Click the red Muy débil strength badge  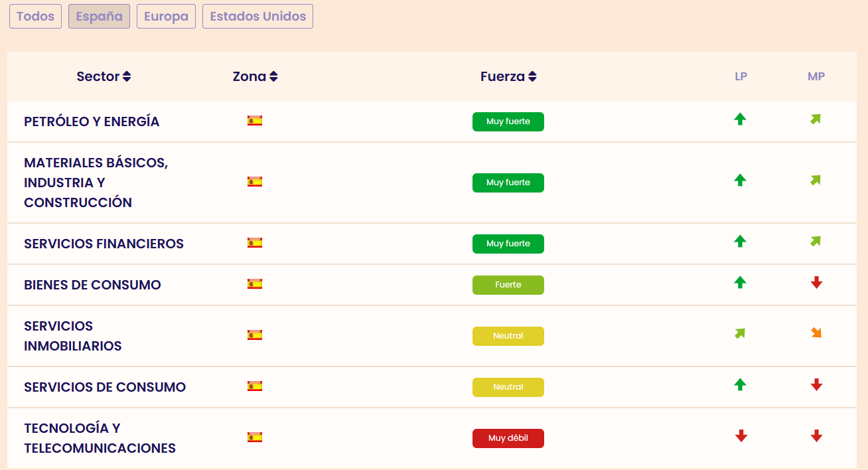coord(508,438)
